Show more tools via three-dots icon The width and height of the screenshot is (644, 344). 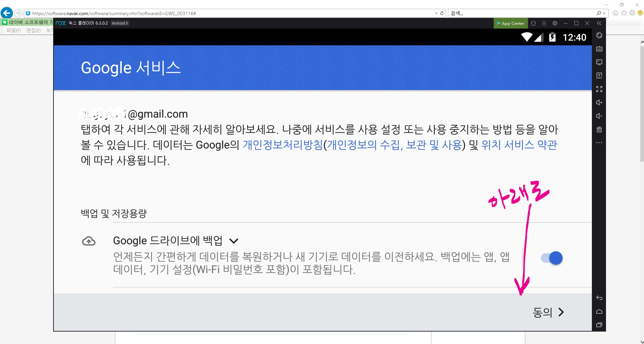coord(599,143)
